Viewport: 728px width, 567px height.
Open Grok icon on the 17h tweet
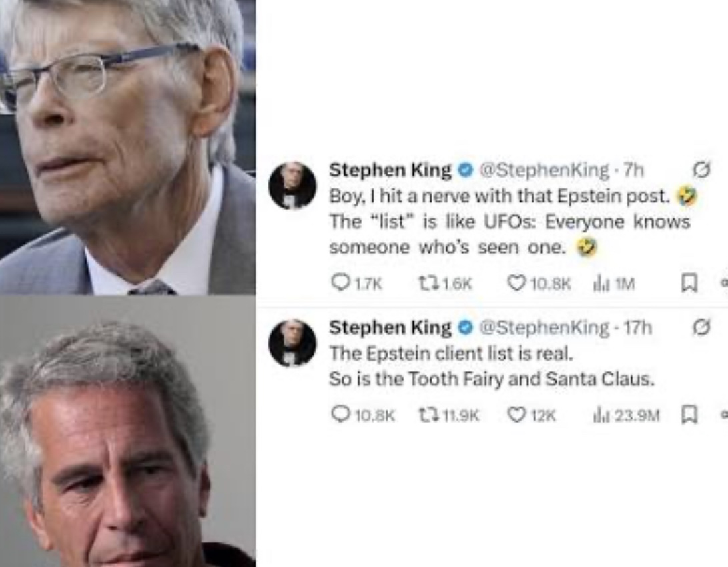pos(701,329)
